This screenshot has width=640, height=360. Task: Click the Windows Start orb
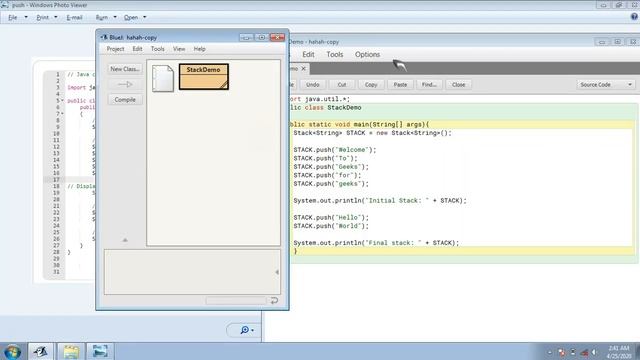[12, 351]
